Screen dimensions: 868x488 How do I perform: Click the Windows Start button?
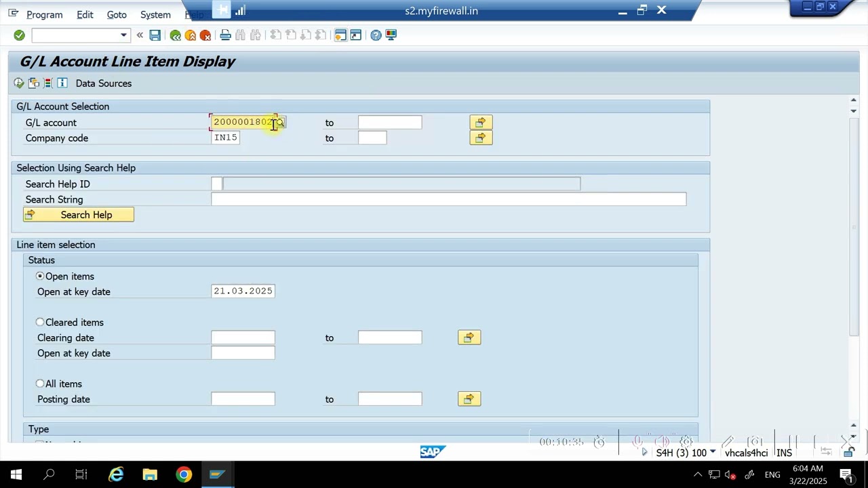(x=16, y=474)
